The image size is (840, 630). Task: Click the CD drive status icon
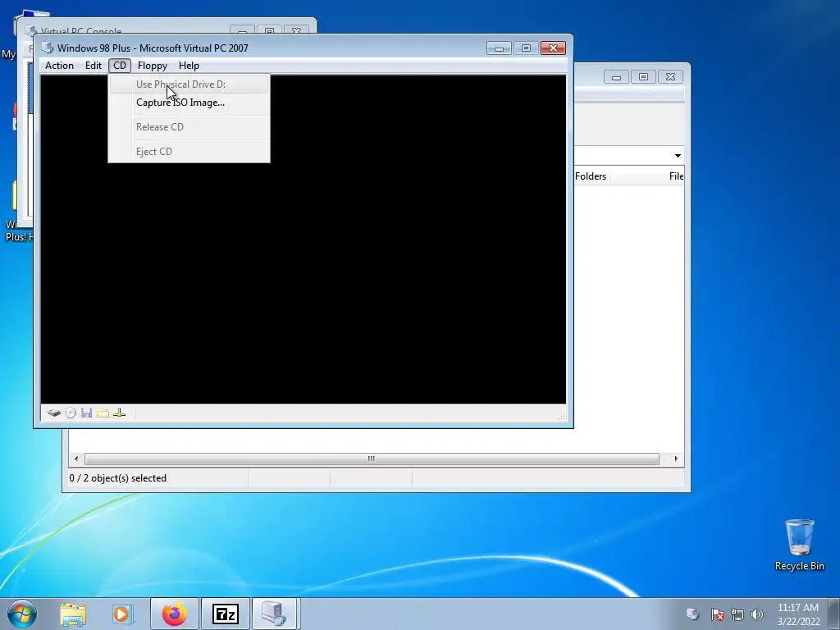point(71,413)
